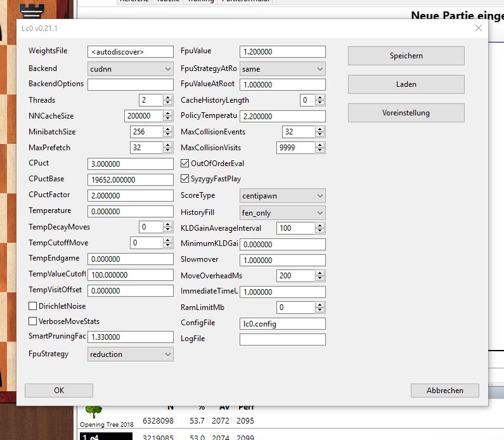Click the WeightsFile autodiscover field

click(131, 52)
